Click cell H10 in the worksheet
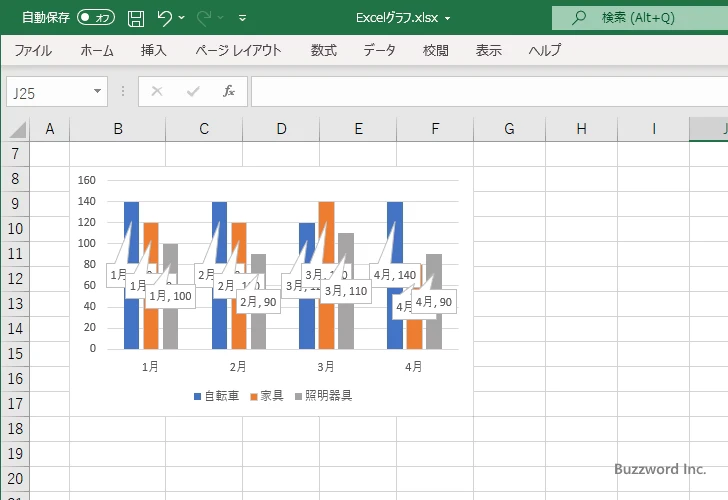728x500 pixels. (x=581, y=229)
